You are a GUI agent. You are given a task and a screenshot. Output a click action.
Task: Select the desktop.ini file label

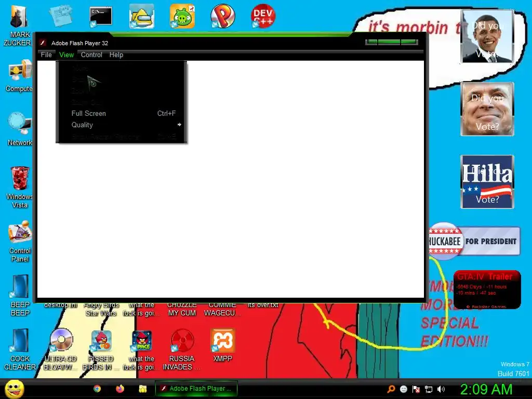click(x=61, y=305)
